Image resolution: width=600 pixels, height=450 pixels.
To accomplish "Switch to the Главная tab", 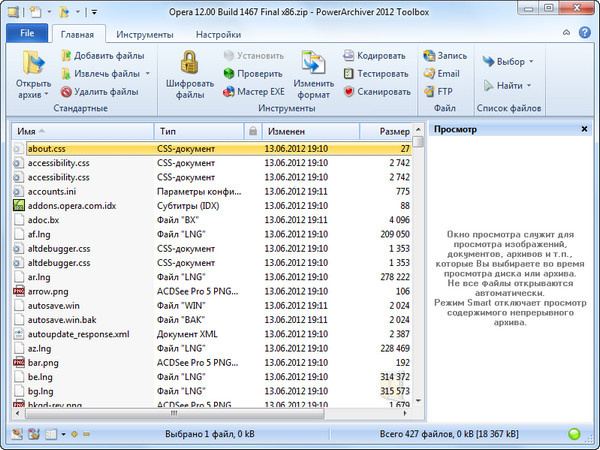I will tap(78, 34).
